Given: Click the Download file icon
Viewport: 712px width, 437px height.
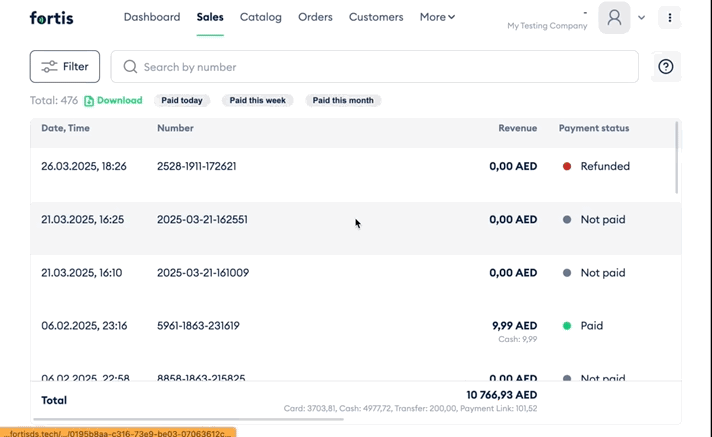Looking at the screenshot, I should 89,101.
